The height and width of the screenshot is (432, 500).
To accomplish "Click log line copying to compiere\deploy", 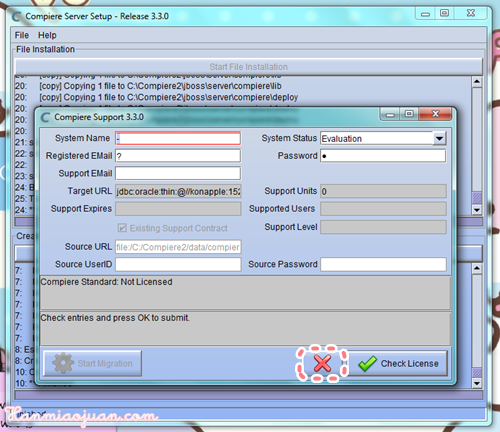I will 169,97.
